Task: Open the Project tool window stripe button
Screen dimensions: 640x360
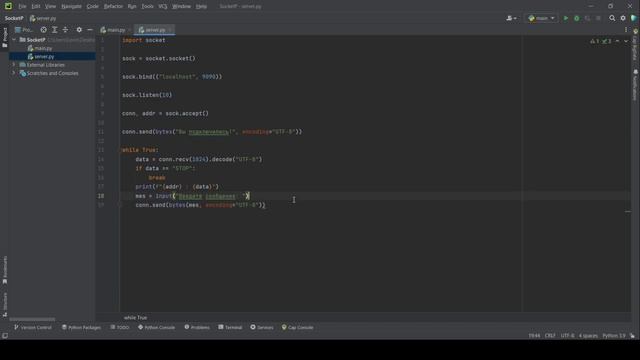Action: pos(5,38)
